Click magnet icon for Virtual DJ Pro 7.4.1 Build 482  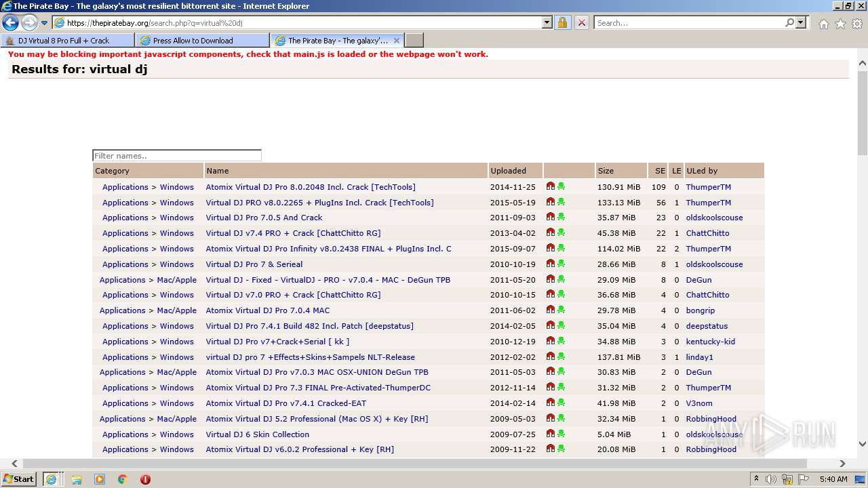pyautogui.click(x=551, y=325)
